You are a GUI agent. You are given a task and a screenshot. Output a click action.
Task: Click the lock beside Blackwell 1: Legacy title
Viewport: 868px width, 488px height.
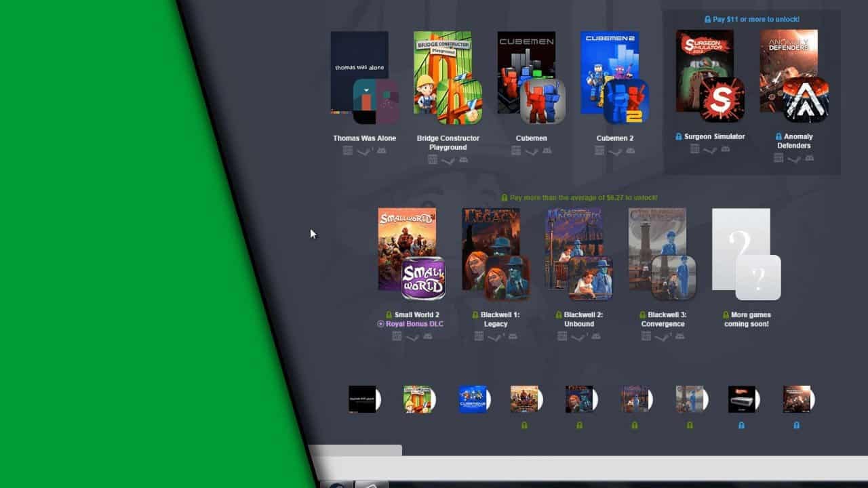[475, 315]
